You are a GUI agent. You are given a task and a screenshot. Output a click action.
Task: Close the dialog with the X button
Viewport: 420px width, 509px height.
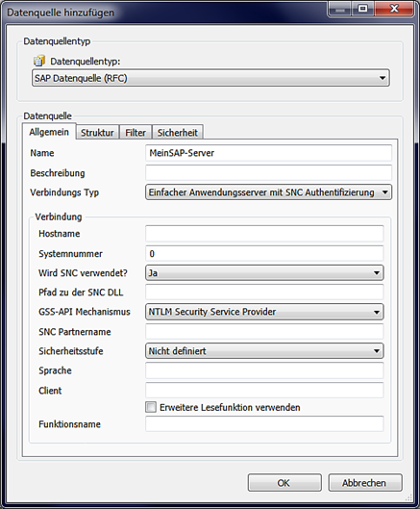click(394, 9)
